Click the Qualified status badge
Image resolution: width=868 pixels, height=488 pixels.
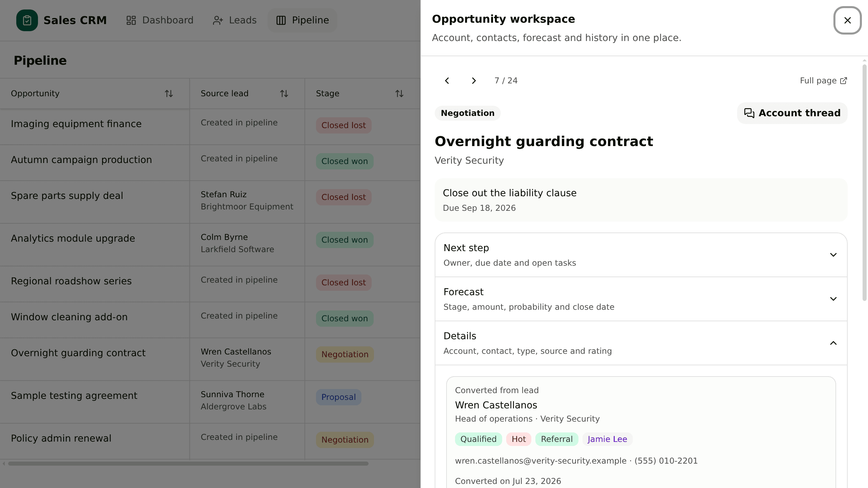tap(478, 439)
